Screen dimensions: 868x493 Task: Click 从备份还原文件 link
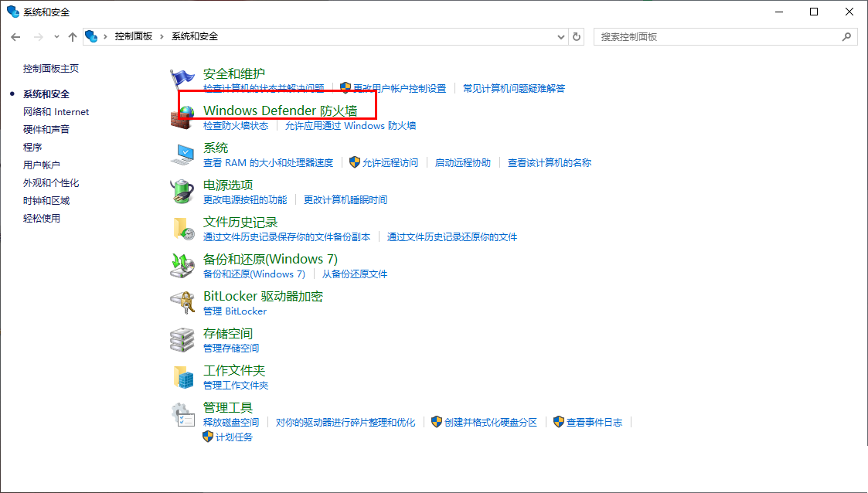coord(355,274)
